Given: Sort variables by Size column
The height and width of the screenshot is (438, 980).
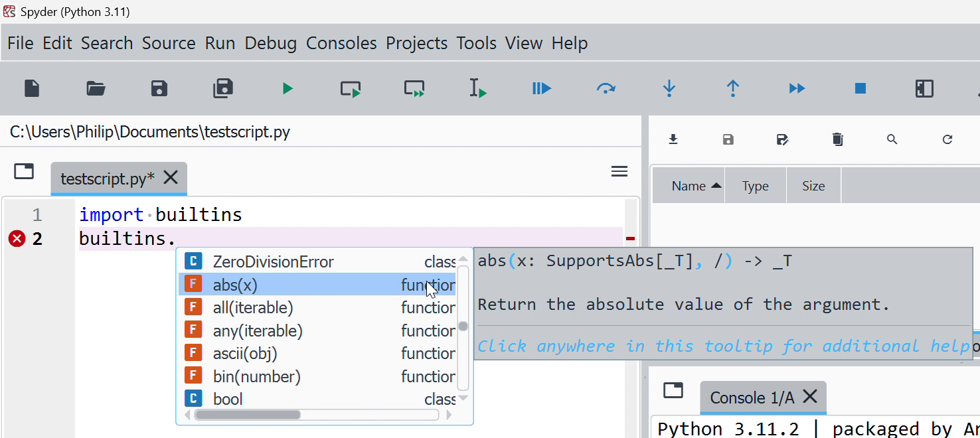Looking at the screenshot, I should pos(813,186).
